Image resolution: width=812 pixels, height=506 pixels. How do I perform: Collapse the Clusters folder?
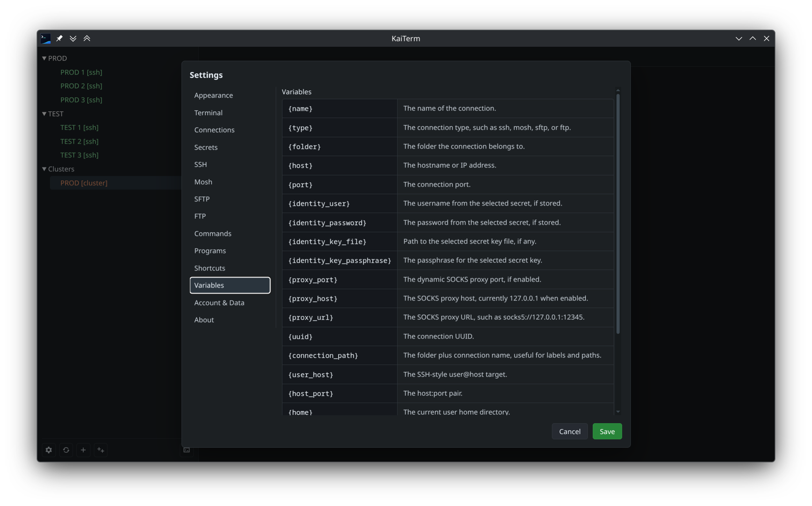click(x=44, y=169)
